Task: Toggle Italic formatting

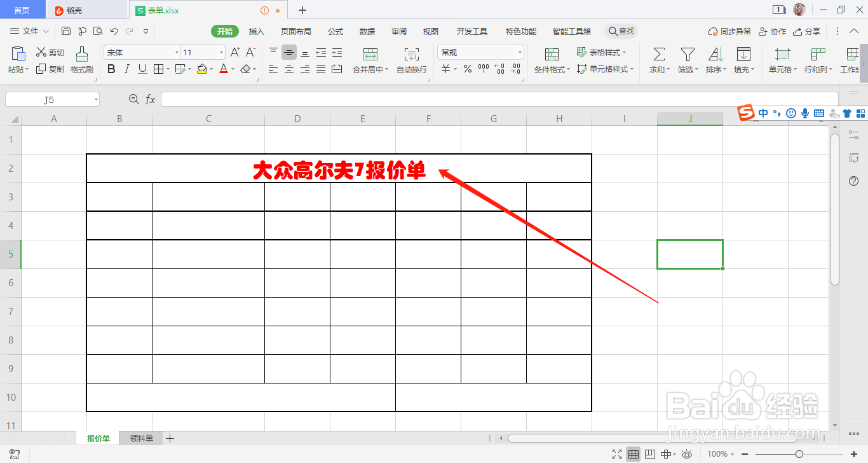Action: 126,69
